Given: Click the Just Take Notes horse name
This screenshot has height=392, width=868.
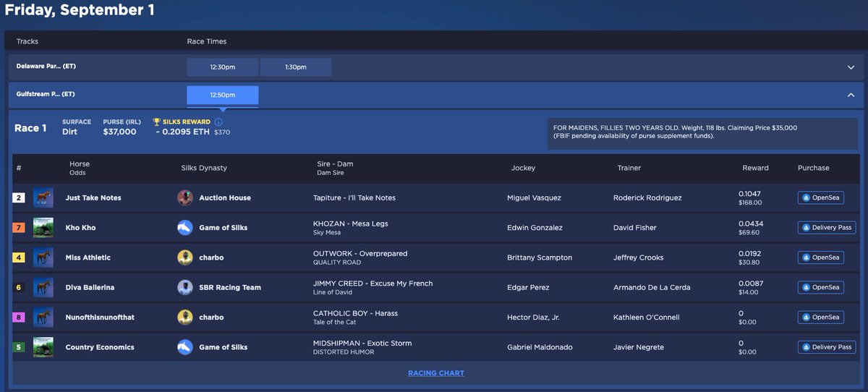Looking at the screenshot, I should (93, 197).
